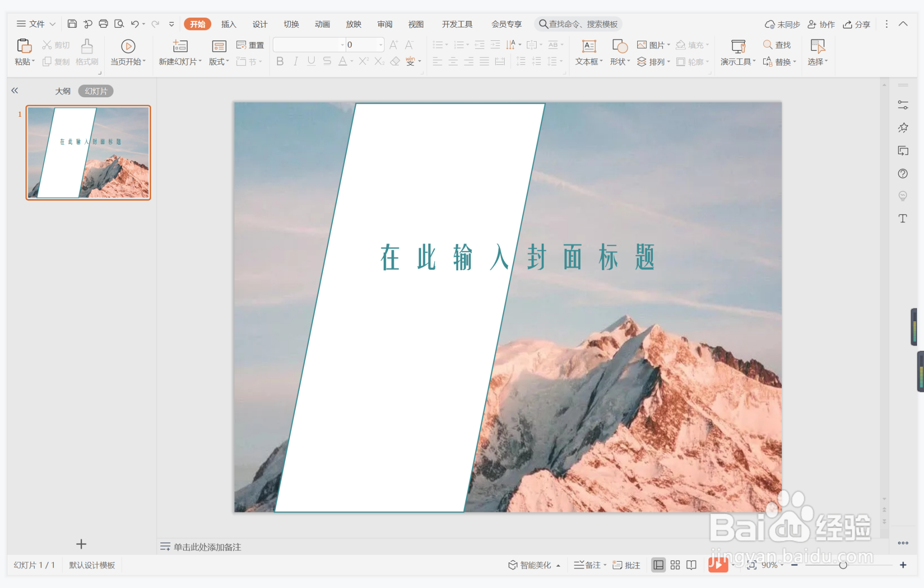Undo the last action
Viewport: 924px width, 588px height.
(x=134, y=24)
